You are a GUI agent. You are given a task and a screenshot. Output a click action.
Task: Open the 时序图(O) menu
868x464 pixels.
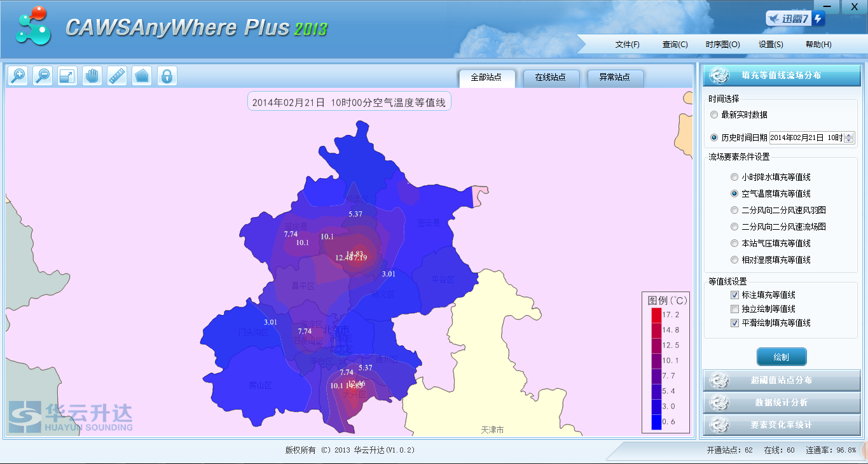722,45
